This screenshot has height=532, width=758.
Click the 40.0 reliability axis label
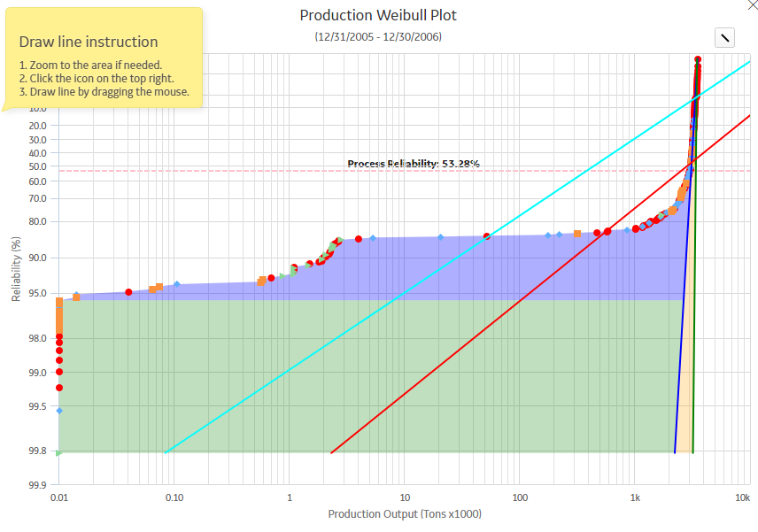click(38, 152)
